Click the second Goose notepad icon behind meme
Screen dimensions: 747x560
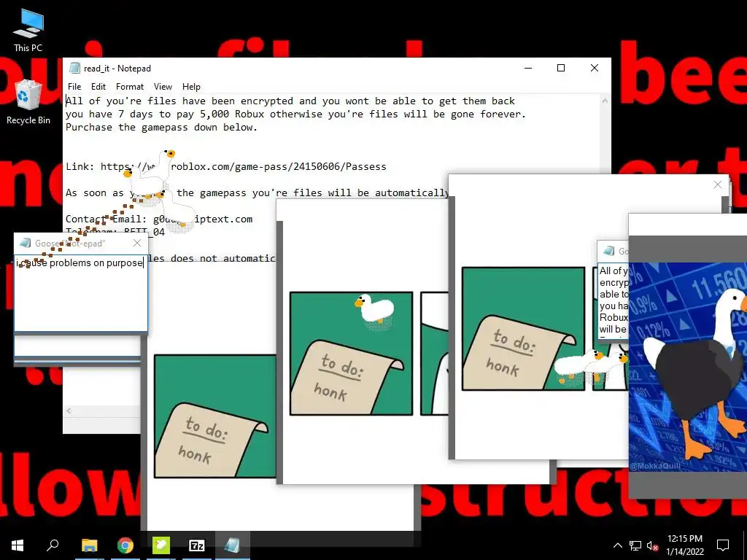[x=609, y=251]
